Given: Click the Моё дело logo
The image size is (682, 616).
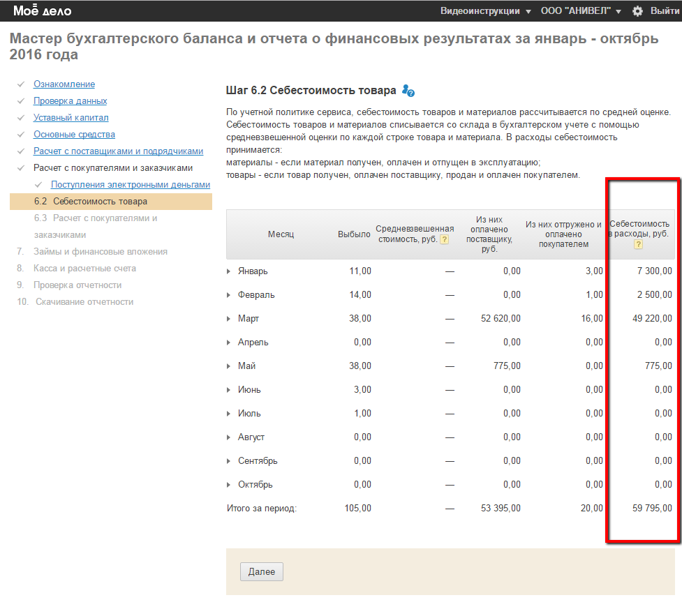Looking at the screenshot, I should tap(42, 11).
